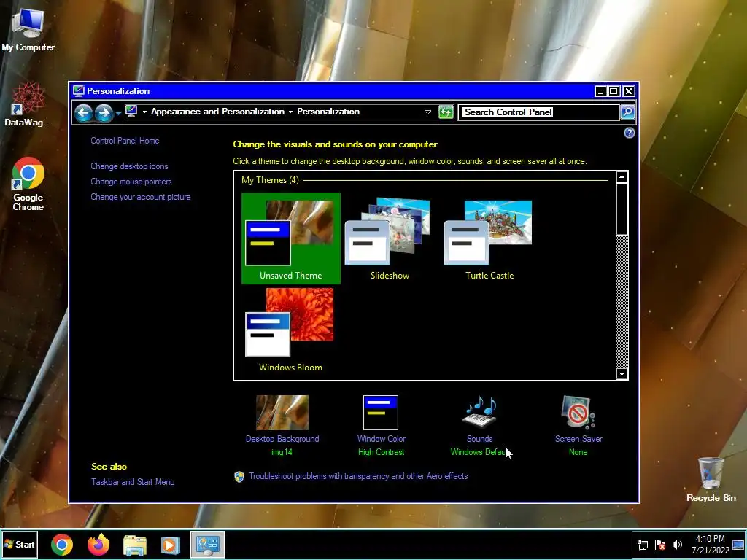Viewport: 747px width, 560px height.
Task: Launch Chrome from the taskbar
Action: pos(62,545)
